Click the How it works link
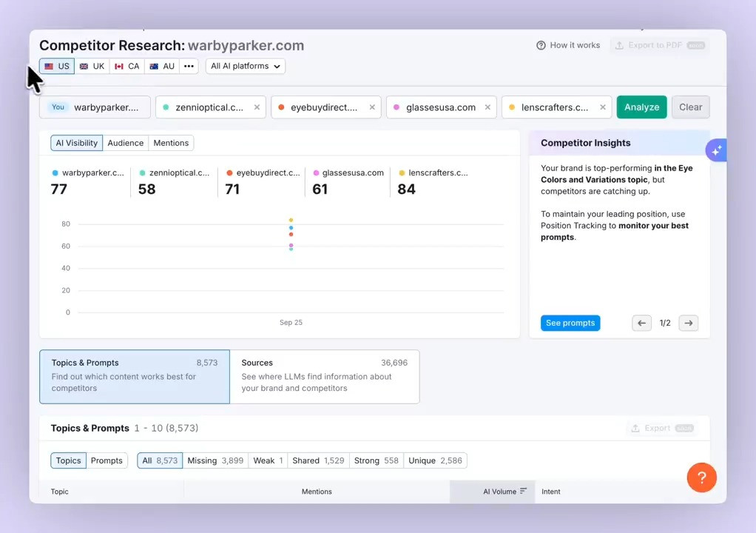This screenshot has height=533, width=756. [568, 45]
